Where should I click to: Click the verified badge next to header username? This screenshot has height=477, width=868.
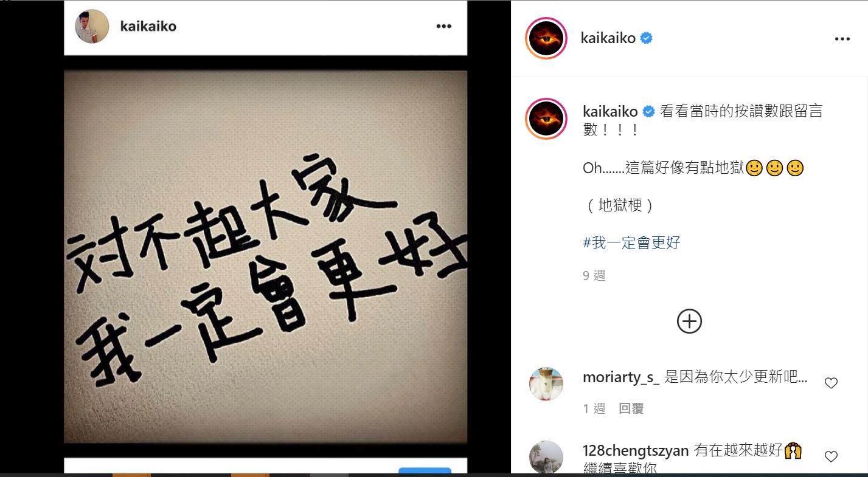(647, 38)
